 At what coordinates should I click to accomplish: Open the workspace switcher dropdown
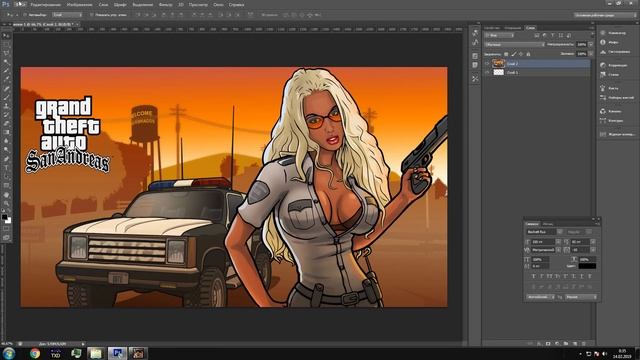tap(605, 15)
